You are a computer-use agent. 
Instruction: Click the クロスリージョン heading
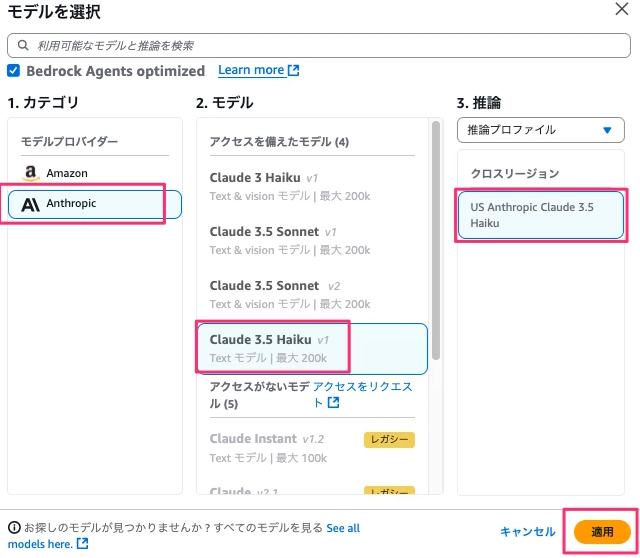point(515,173)
